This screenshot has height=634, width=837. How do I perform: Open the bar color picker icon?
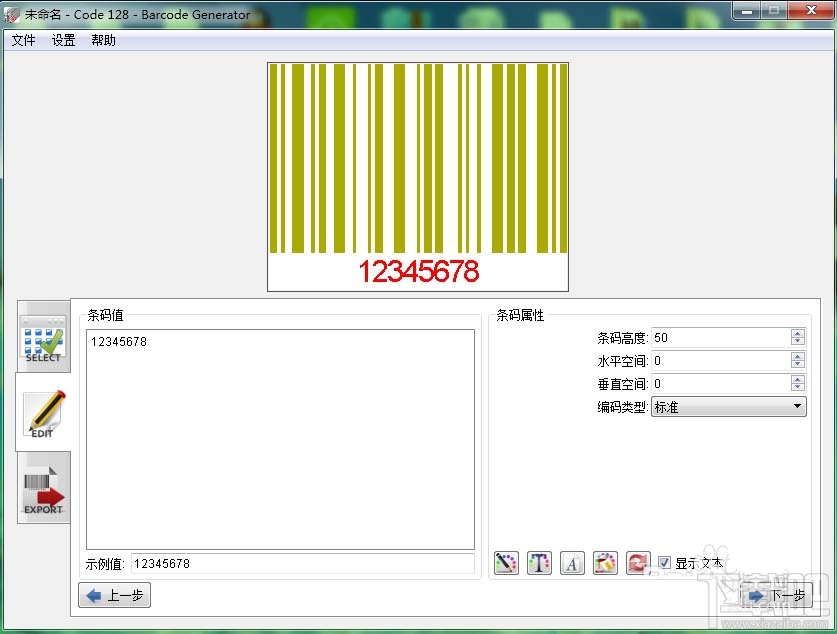pyautogui.click(x=506, y=563)
